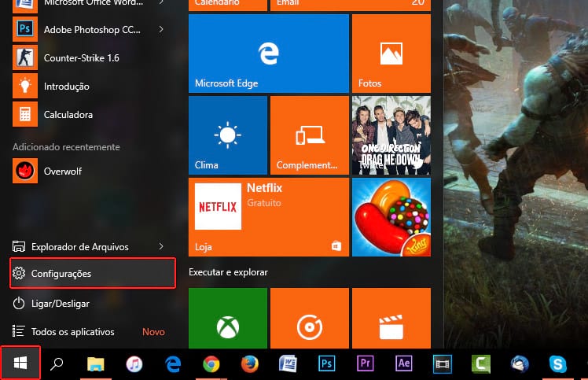
Task: Open Microsoft Word taskbar icon
Action: (288, 363)
